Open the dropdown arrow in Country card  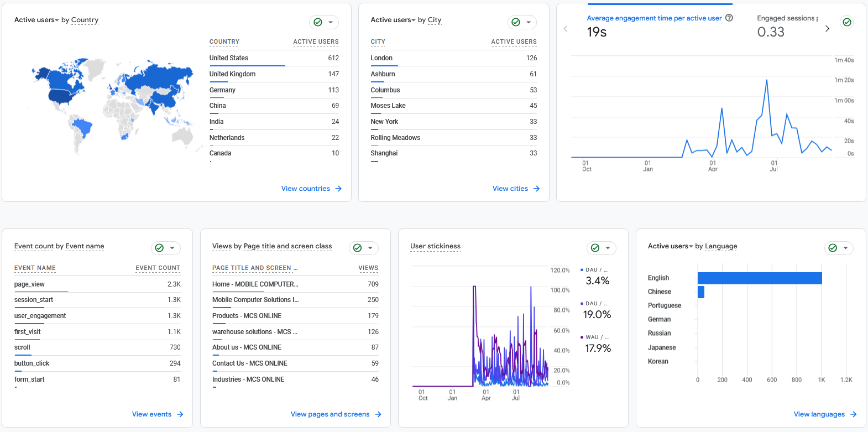[x=331, y=22]
